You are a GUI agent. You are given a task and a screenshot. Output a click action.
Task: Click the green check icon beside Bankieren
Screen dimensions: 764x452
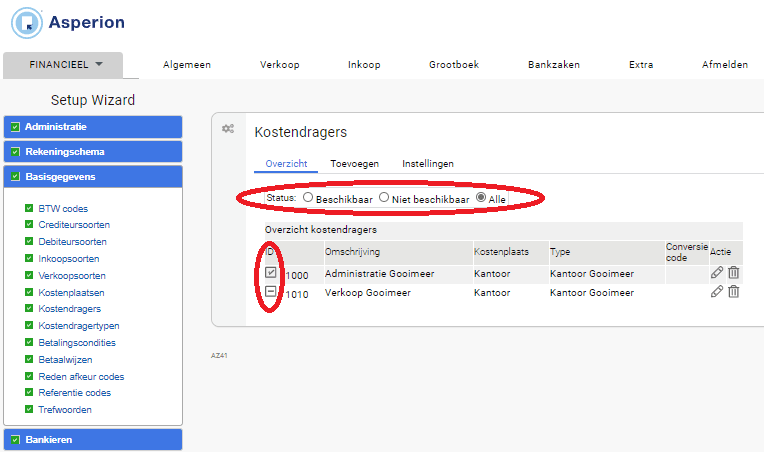(16, 439)
